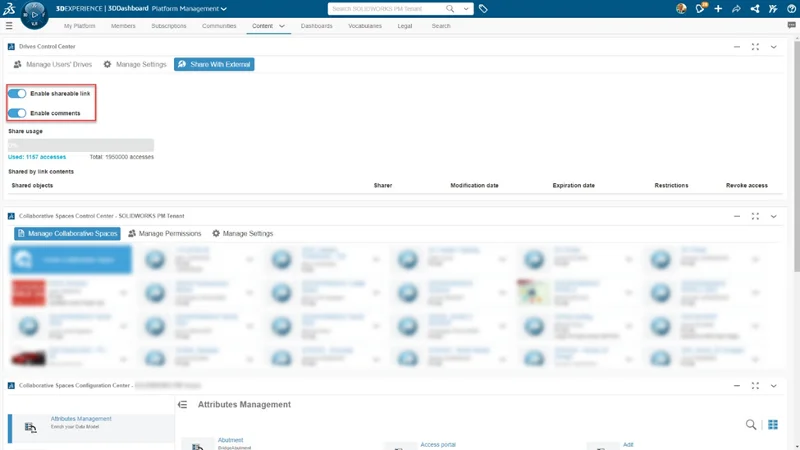Expand Drives Control Center widget menu chevron
800x450 pixels.
click(773, 47)
